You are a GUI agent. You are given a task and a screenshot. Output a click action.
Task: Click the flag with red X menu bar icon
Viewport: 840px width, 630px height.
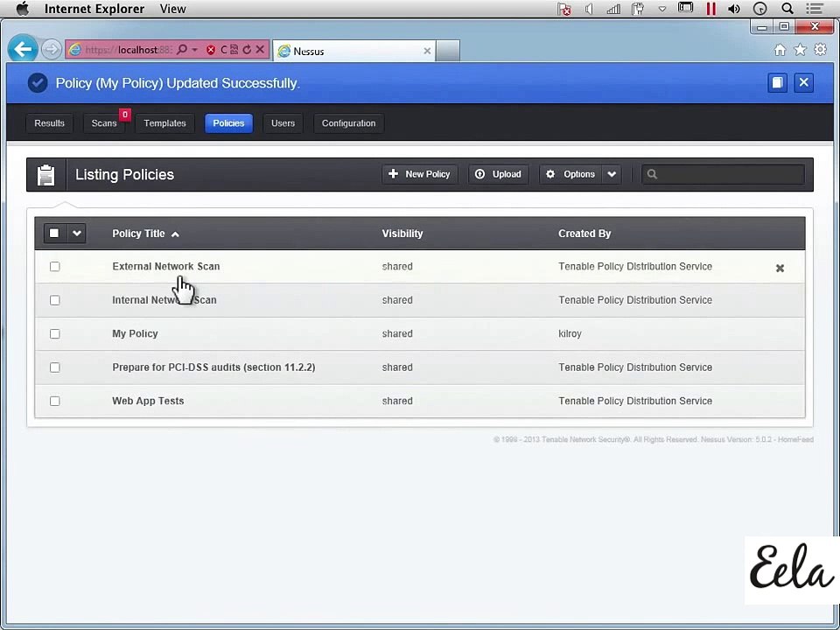(x=563, y=9)
